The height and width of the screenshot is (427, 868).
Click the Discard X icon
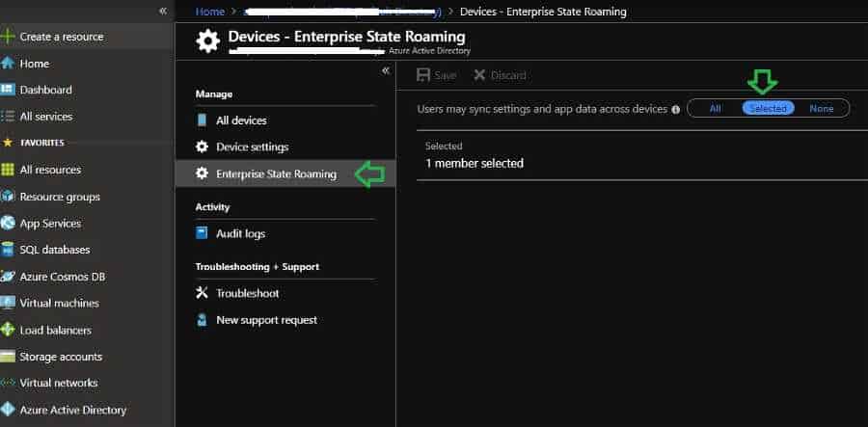click(479, 74)
